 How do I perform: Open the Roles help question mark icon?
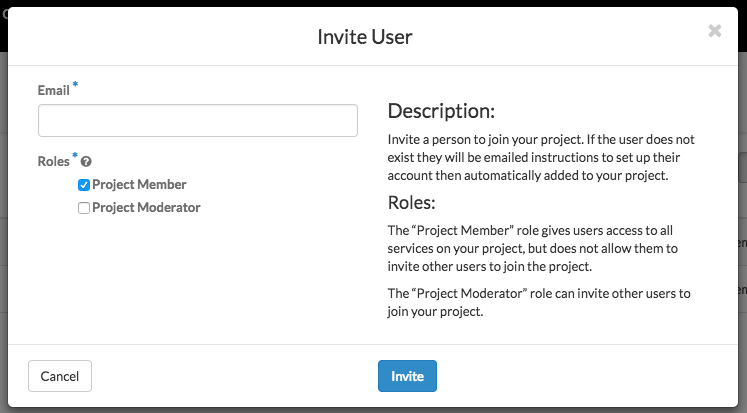coord(86,162)
